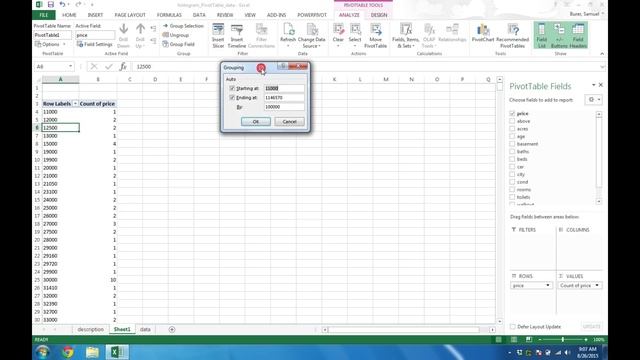Click the zoom in plus button
The height and width of the screenshot is (360, 640).
point(586,340)
